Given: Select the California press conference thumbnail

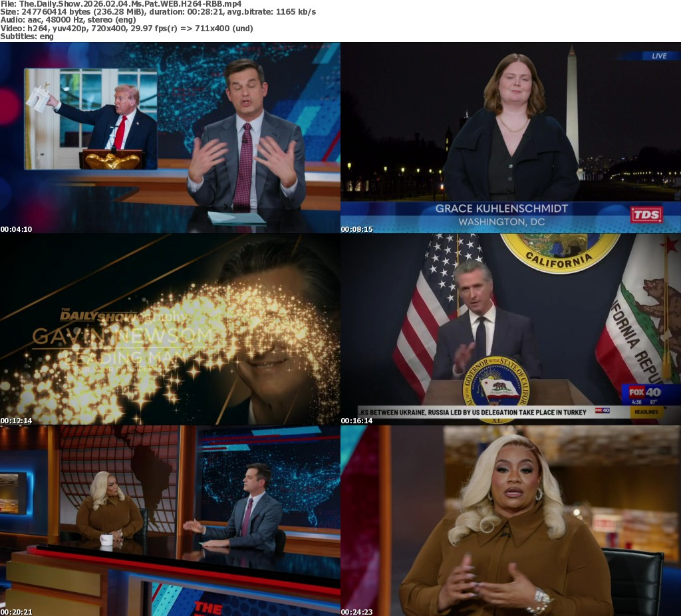Looking at the screenshot, I should [511, 330].
